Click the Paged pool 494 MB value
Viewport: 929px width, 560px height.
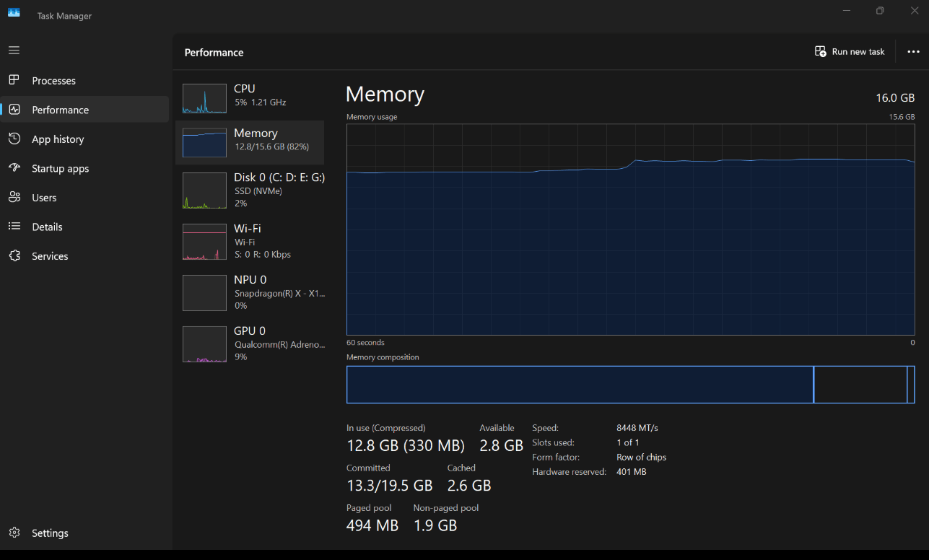coord(372,525)
